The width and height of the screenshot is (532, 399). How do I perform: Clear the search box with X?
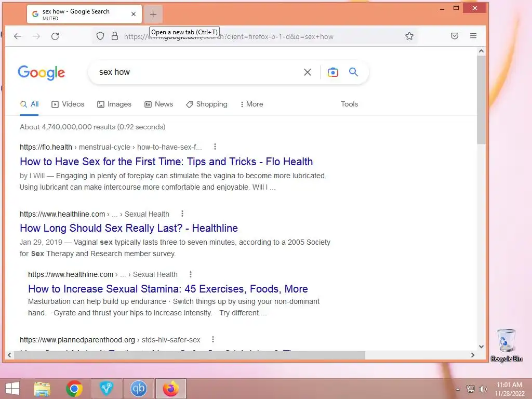(308, 72)
